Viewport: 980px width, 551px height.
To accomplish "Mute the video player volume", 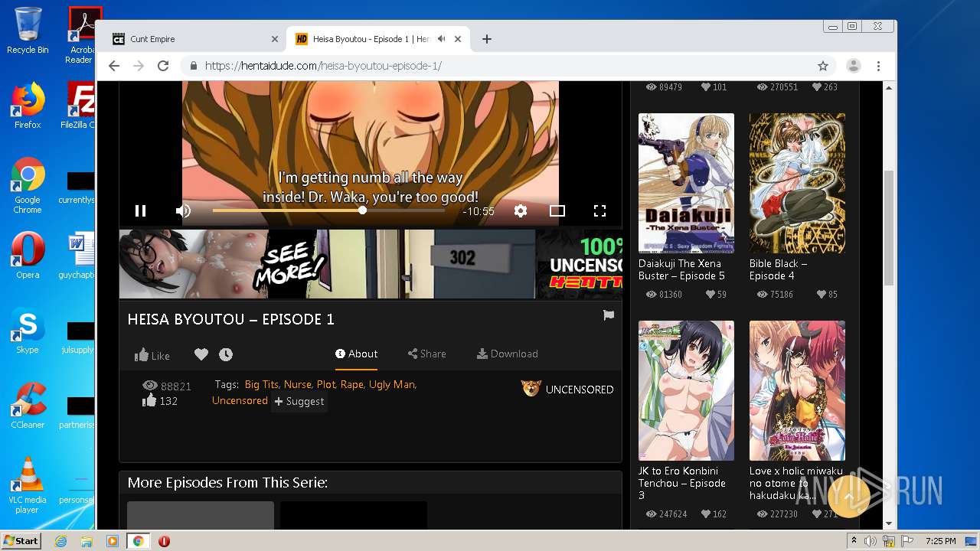I will point(183,211).
